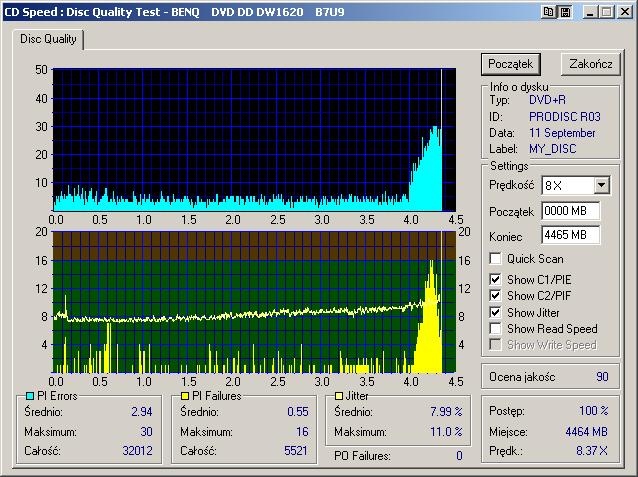This screenshot has height=477, width=638.
Task: Minimize the CD Speed window
Action: point(589,12)
